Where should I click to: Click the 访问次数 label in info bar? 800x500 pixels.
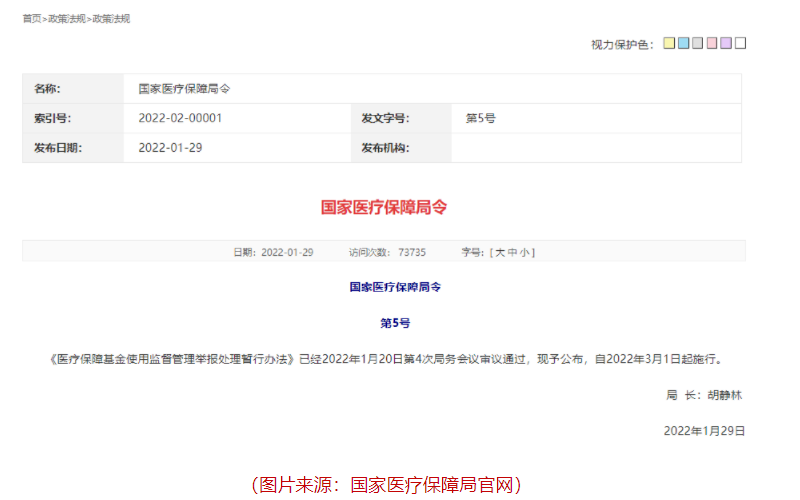coord(369,253)
